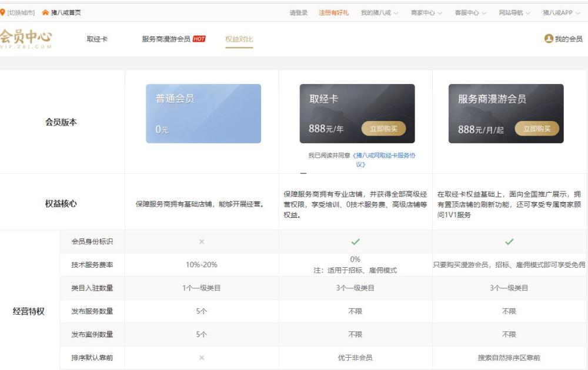This screenshot has height=370, width=588.
Task: Open 我的会员 page
Action: tap(569, 39)
